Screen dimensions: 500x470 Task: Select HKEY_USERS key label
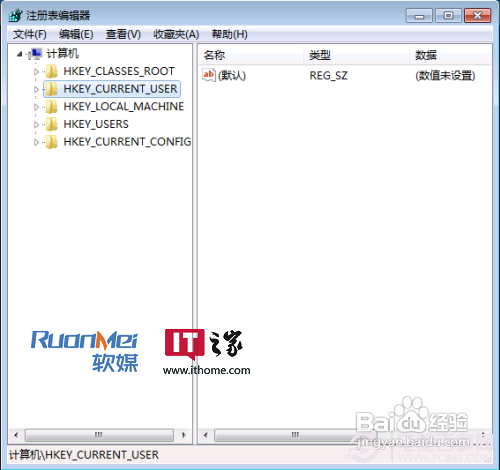click(x=96, y=124)
